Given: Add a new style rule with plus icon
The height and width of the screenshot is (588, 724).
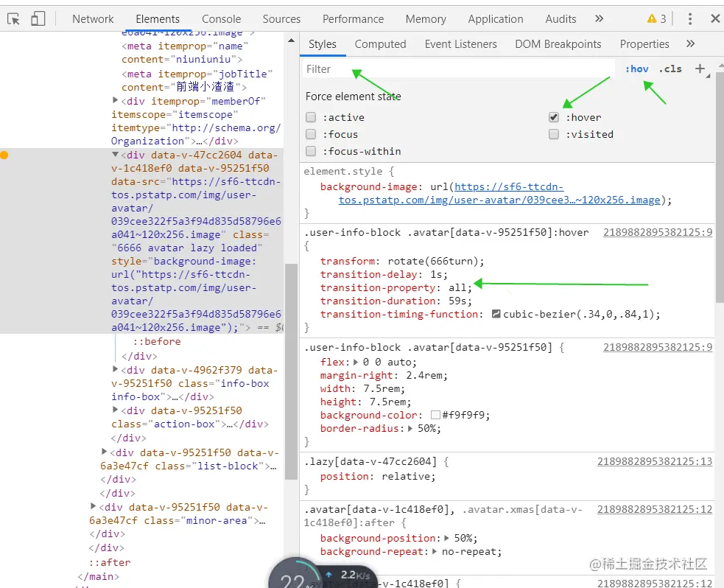Looking at the screenshot, I should coord(700,69).
